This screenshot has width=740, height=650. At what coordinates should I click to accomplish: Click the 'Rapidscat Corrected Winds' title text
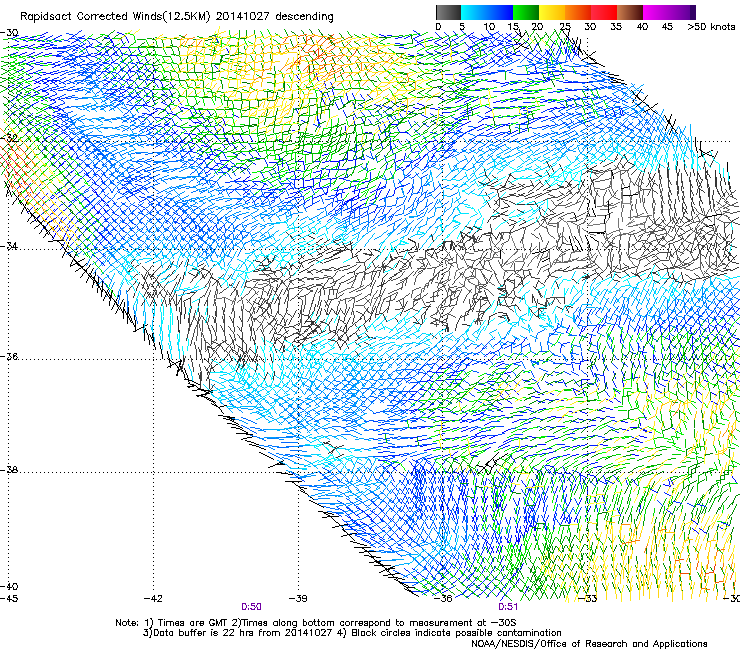click(115, 17)
